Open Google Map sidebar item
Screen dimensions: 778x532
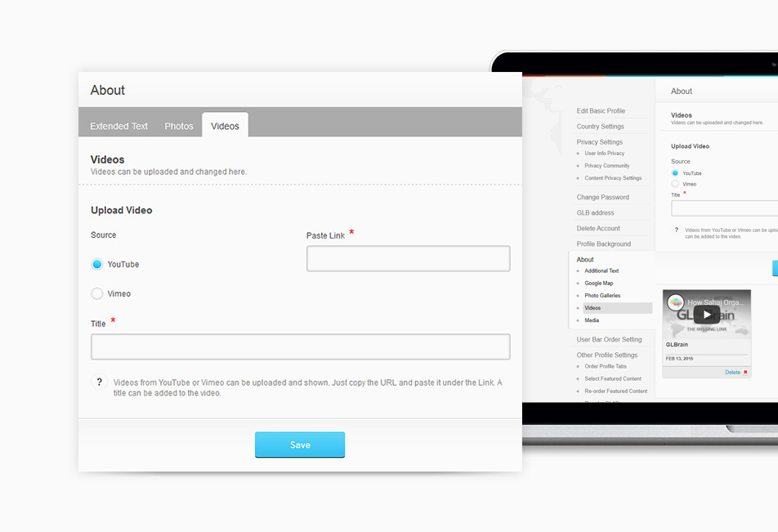tap(598, 284)
